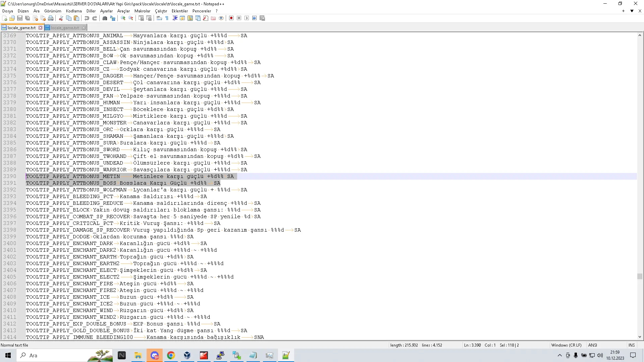Zoom out with the magnifier minus icon
This screenshot has height=362, width=644.
tap(131, 18)
